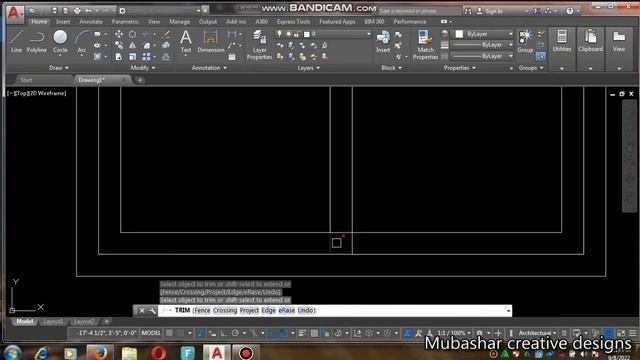Screen dimensions: 640x360
Task: Click the Scale tool icon
Action: tap(133, 57)
